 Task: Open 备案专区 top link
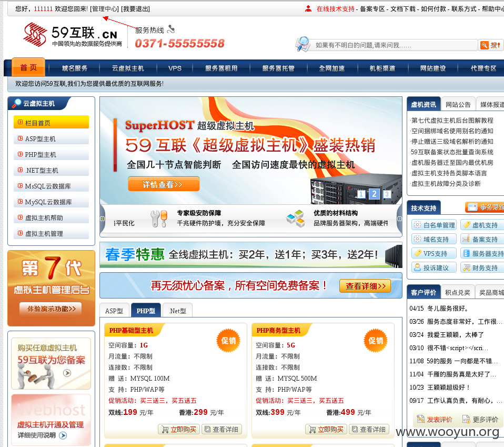click(372, 9)
